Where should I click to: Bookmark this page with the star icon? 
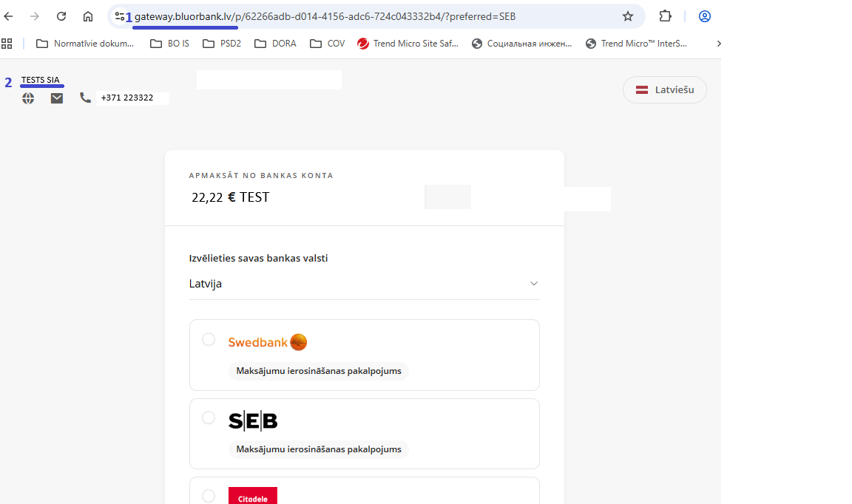tap(628, 16)
